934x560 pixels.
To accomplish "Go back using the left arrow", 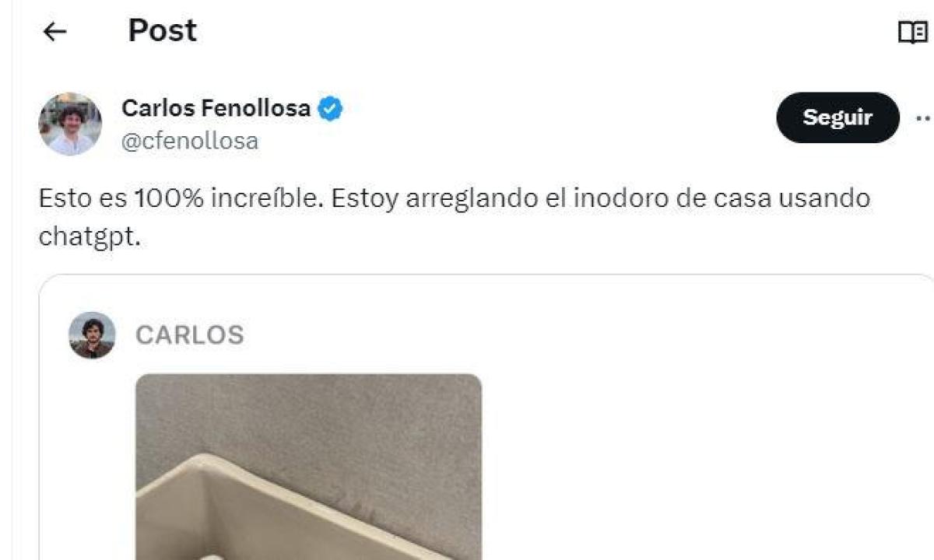I will tap(54, 31).
